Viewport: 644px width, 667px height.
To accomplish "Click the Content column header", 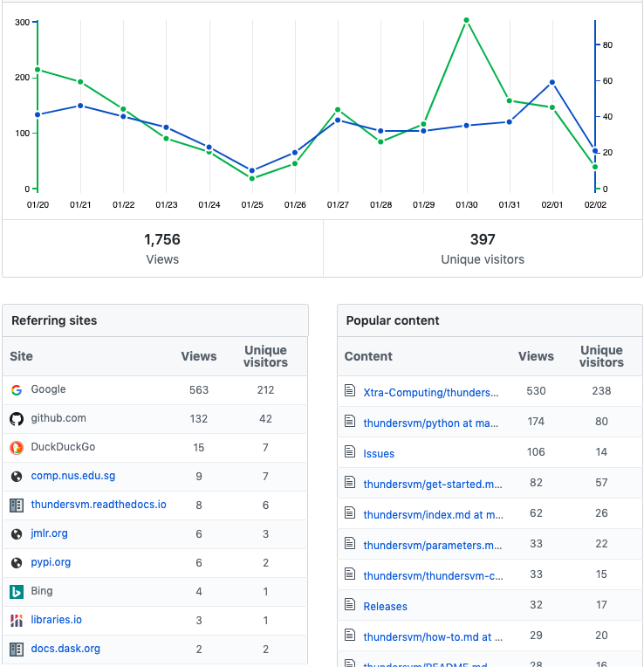I will [368, 356].
